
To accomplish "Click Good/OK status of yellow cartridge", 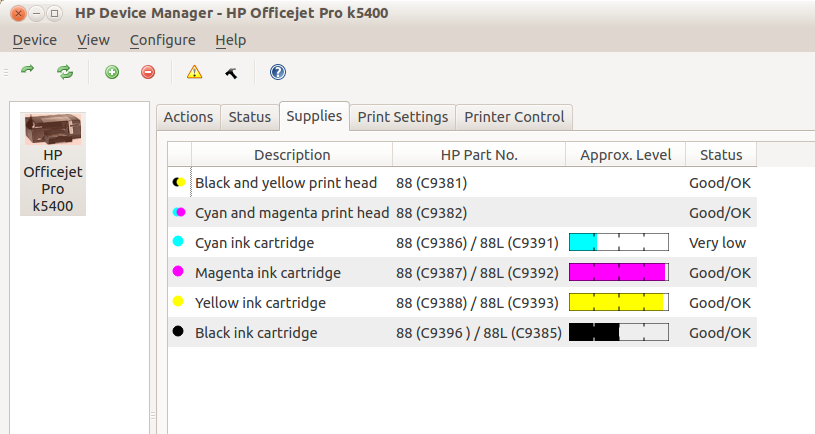I will click(720, 303).
